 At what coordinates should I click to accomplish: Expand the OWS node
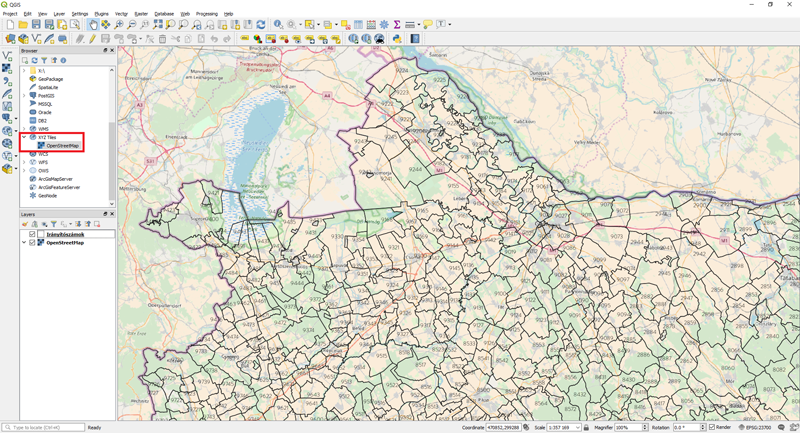[x=24, y=170]
